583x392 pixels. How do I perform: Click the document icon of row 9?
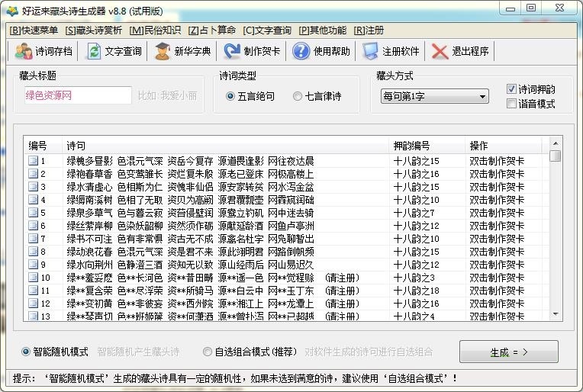tap(33, 265)
